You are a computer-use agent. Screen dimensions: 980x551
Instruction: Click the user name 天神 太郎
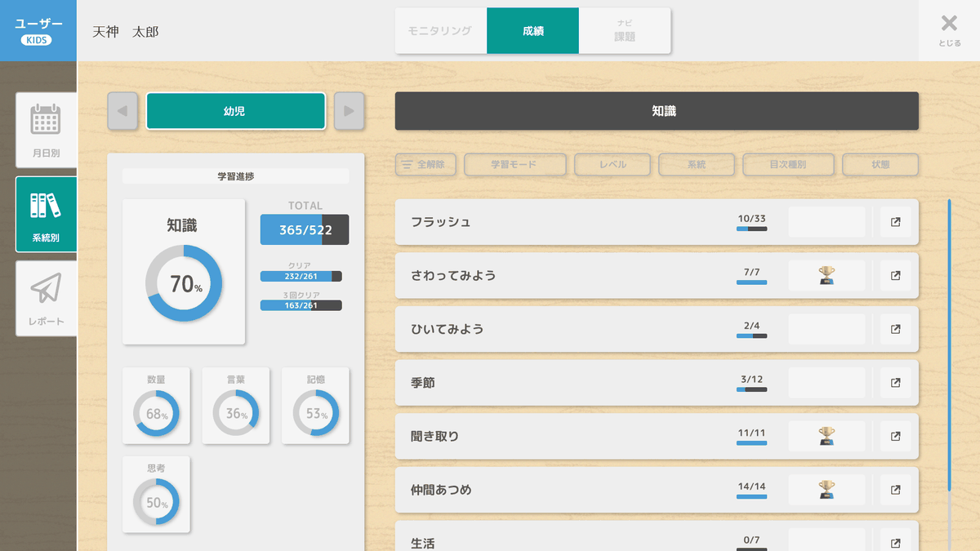[126, 32]
